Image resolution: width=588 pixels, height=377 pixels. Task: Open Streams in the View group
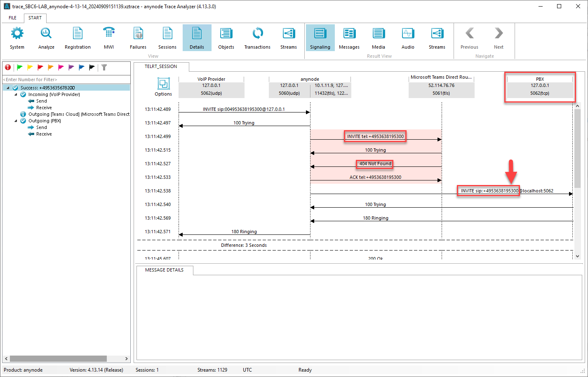click(289, 37)
